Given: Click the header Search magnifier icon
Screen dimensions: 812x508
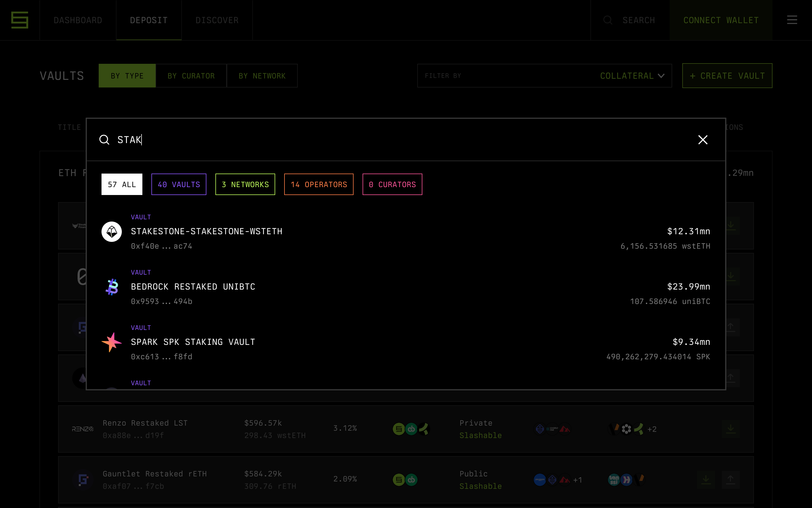Looking at the screenshot, I should (x=608, y=20).
